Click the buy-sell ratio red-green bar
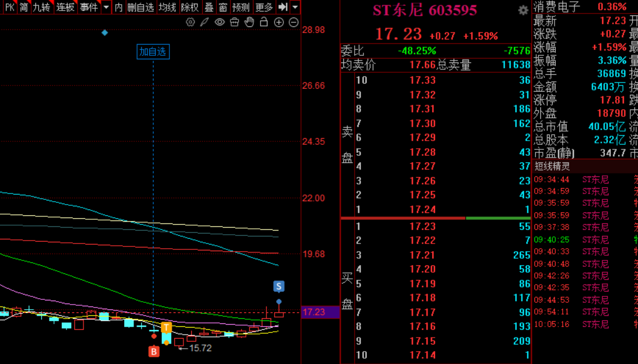 [x=436, y=218]
